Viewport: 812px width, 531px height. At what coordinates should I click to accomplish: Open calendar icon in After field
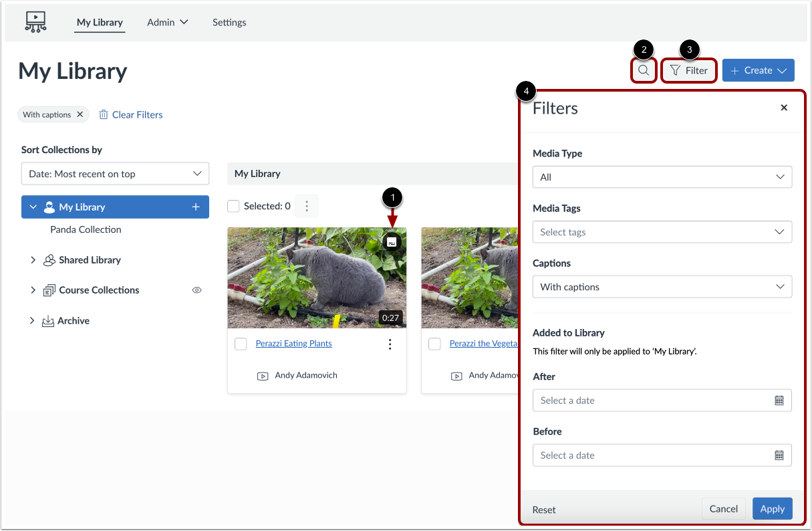point(779,401)
